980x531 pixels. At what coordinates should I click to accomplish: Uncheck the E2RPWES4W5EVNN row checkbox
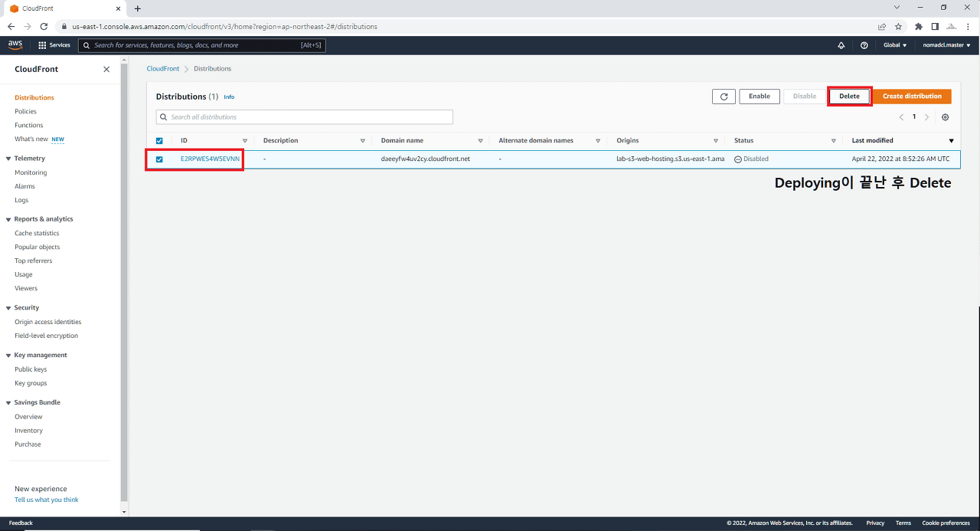(159, 159)
